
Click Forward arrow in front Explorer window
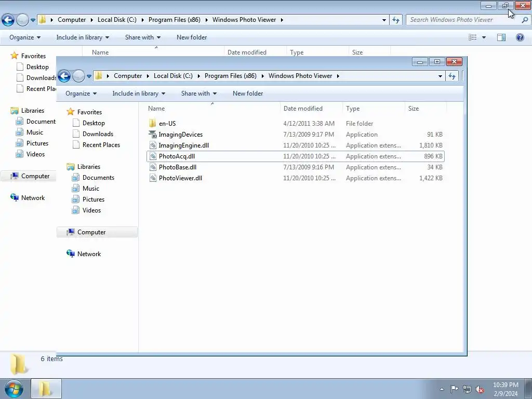click(78, 76)
